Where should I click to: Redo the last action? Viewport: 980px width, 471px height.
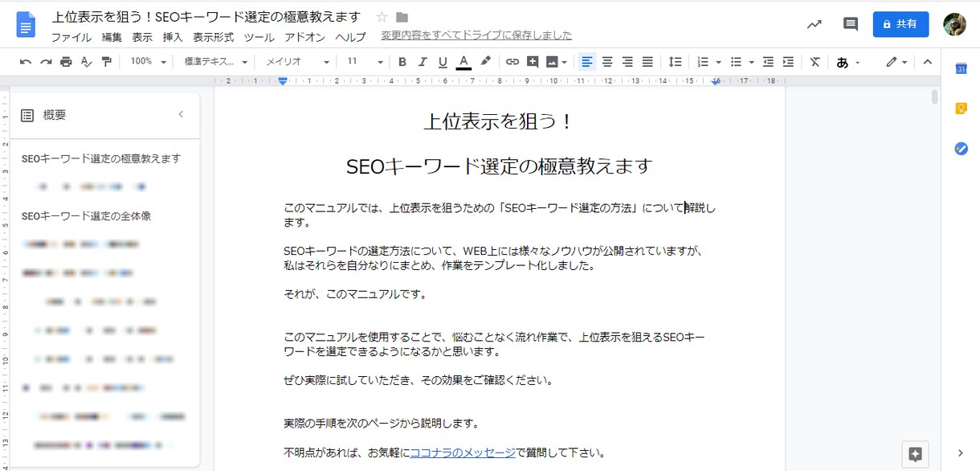coord(46,62)
